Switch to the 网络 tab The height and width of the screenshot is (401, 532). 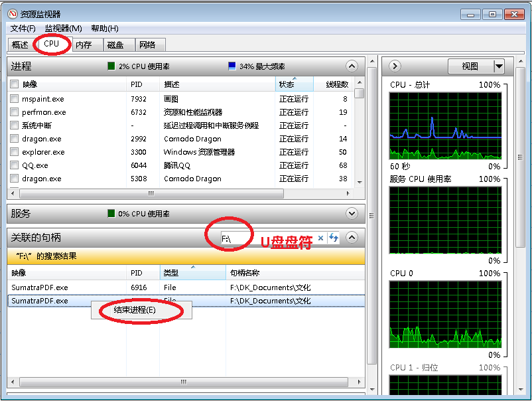click(147, 44)
